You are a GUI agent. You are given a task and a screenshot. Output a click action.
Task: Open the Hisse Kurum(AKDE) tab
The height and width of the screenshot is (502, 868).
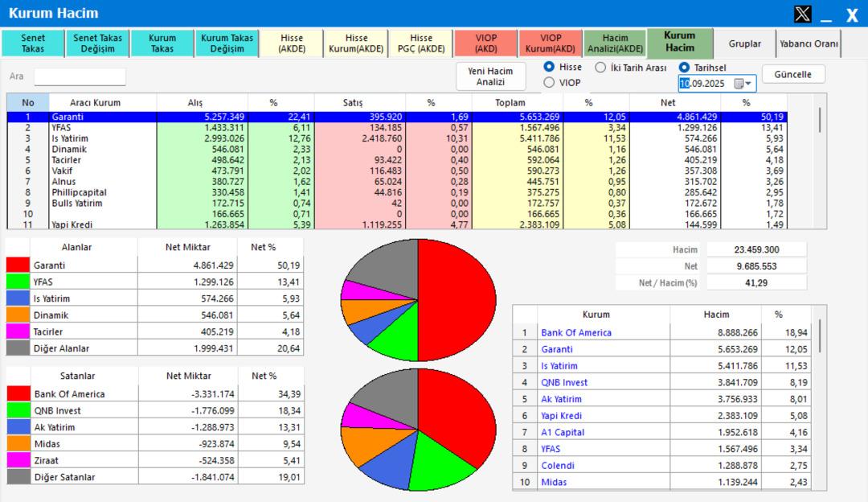coord(357,43)
